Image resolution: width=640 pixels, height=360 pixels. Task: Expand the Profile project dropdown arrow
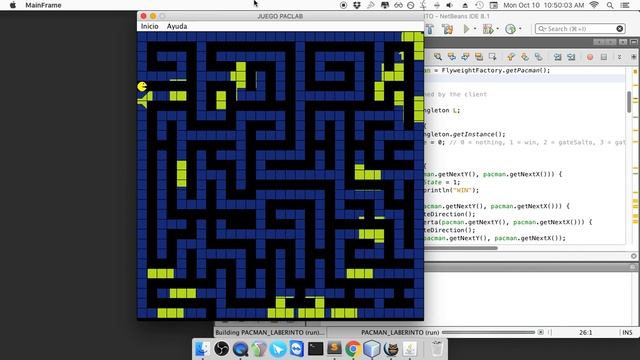point(520,29)
